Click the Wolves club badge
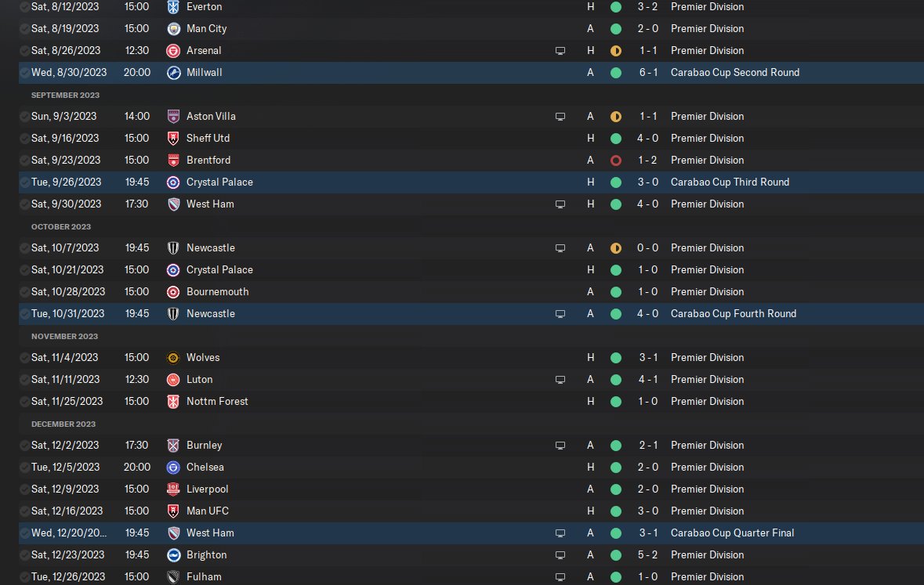Viewport: 924px width, 585px height. pos(173,357)
